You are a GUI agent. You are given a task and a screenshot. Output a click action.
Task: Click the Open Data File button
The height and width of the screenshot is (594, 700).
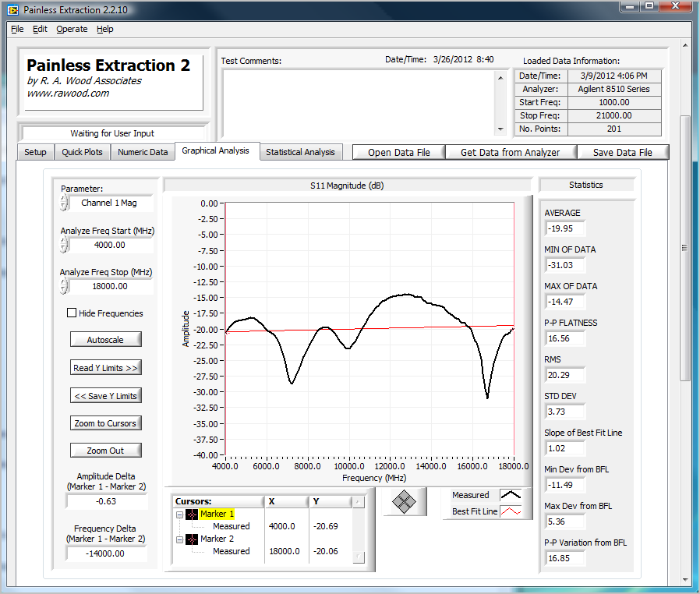(399, 152)
